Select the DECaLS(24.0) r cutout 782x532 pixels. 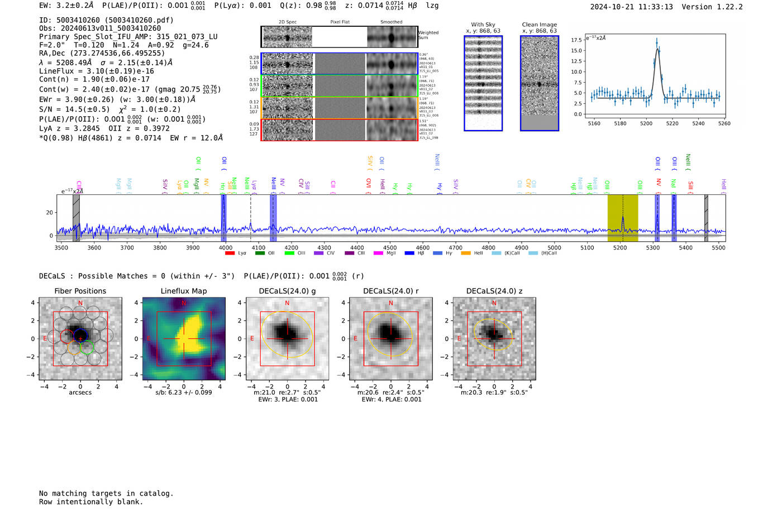(x=391, y=339)
